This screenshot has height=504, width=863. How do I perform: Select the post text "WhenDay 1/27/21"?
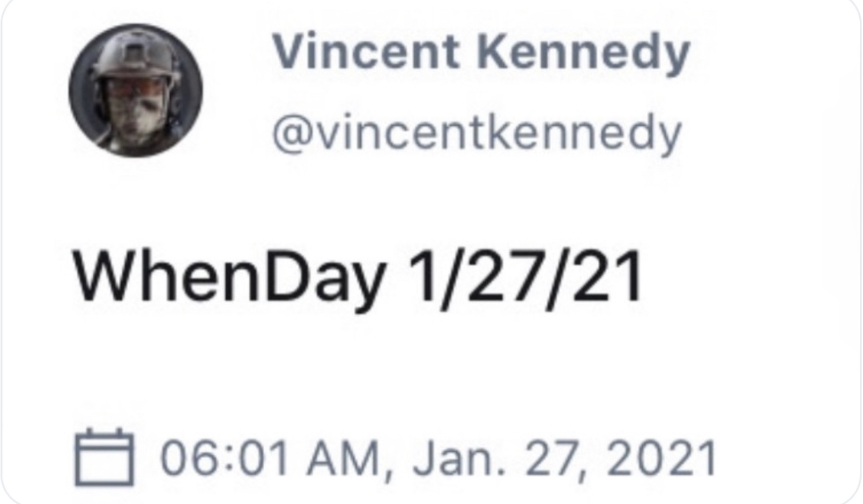point(358,280)
